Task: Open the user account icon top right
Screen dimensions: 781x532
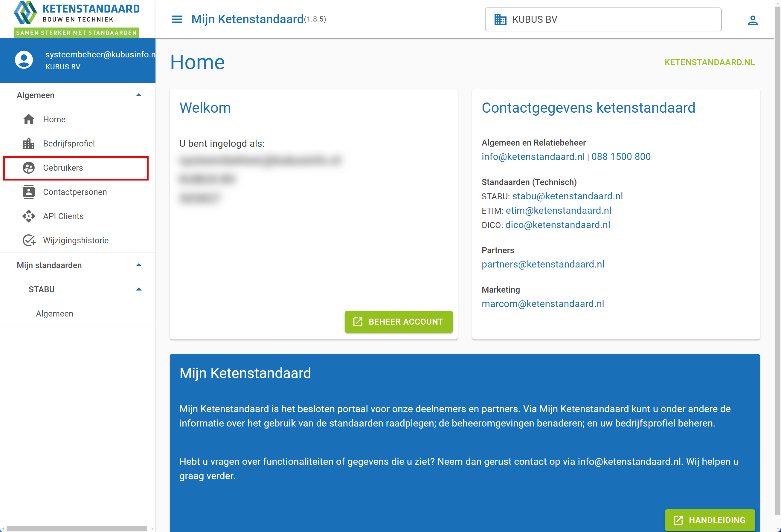Action: [752, 20]
